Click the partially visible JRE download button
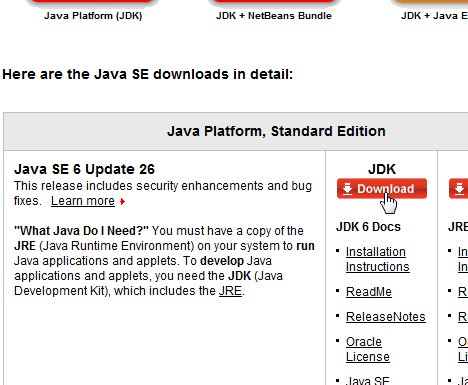468x385 pixels. coord(458,189)
